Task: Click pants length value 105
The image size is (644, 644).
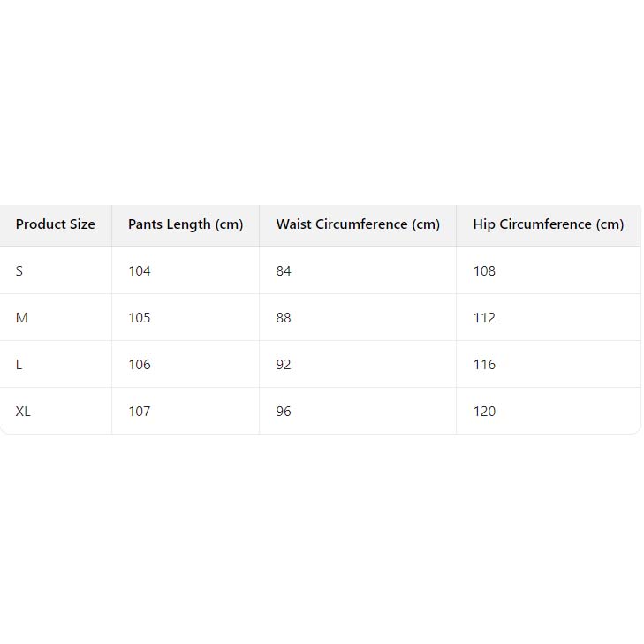Action: [x=140, y=318]
